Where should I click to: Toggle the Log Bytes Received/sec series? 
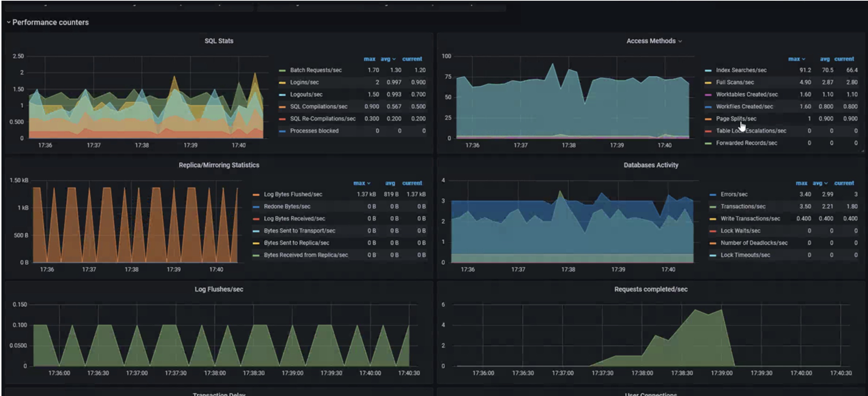tap(294, 218)
